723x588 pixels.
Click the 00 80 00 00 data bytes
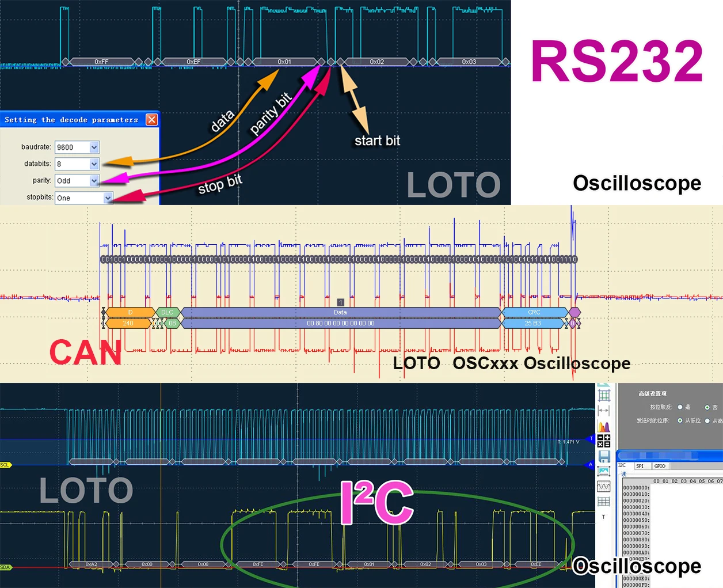tap(341, 323)
